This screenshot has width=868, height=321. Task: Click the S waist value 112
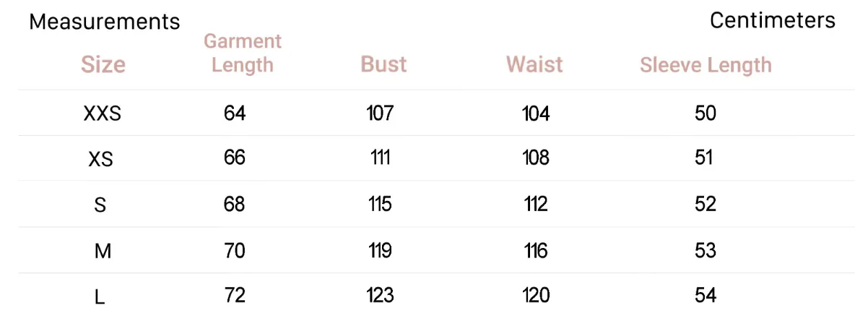coord(536,205)
